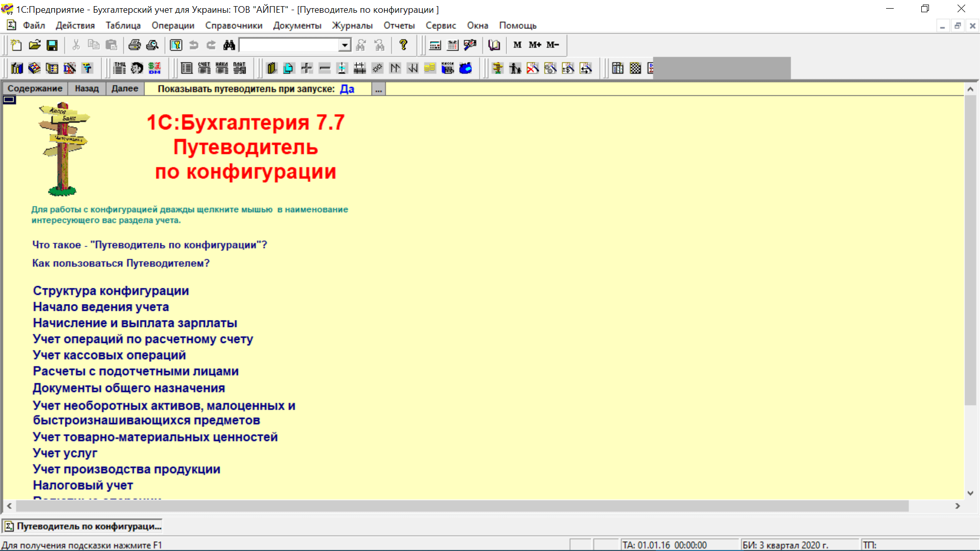
Task: Open the Справочники menu
Action: (x=234, y=26)
